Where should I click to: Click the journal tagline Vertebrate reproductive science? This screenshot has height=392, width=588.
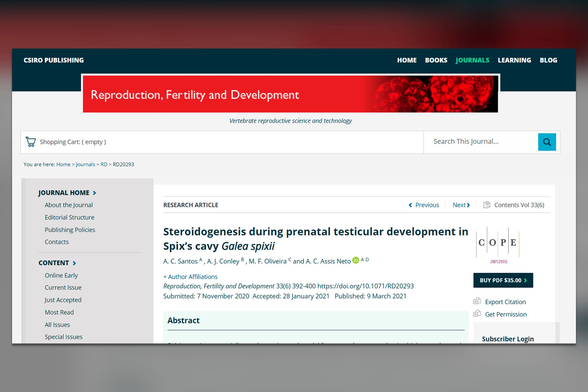pyautogui.click(x=290, y=121)
